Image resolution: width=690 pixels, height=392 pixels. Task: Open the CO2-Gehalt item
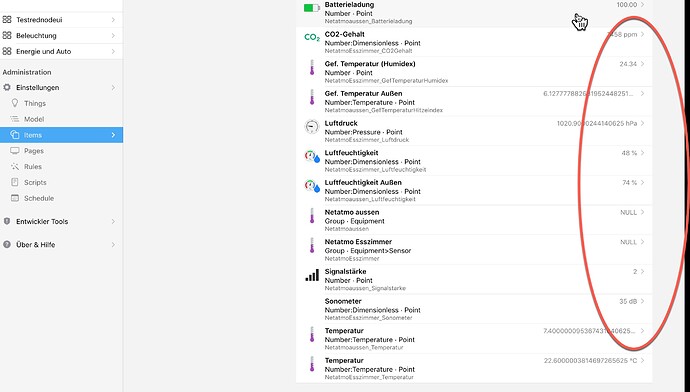pos(474,42)
